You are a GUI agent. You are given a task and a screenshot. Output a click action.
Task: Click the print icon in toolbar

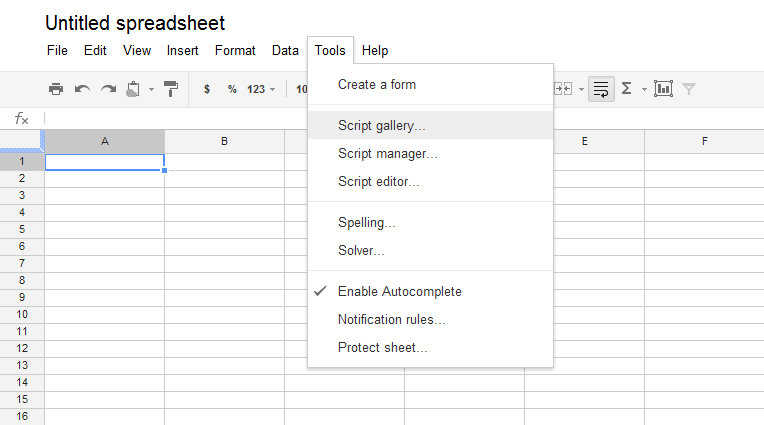pos(56,89)
